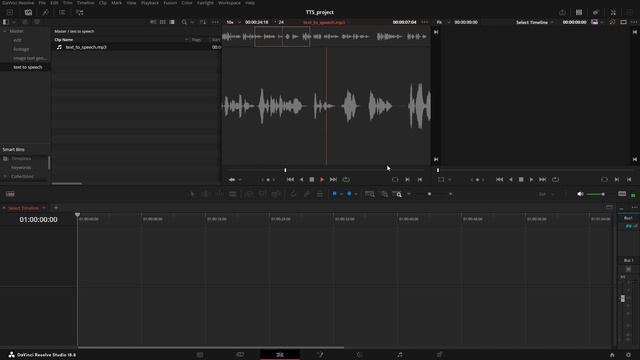
Task: Select the footage bin
Action: point(21,49)
